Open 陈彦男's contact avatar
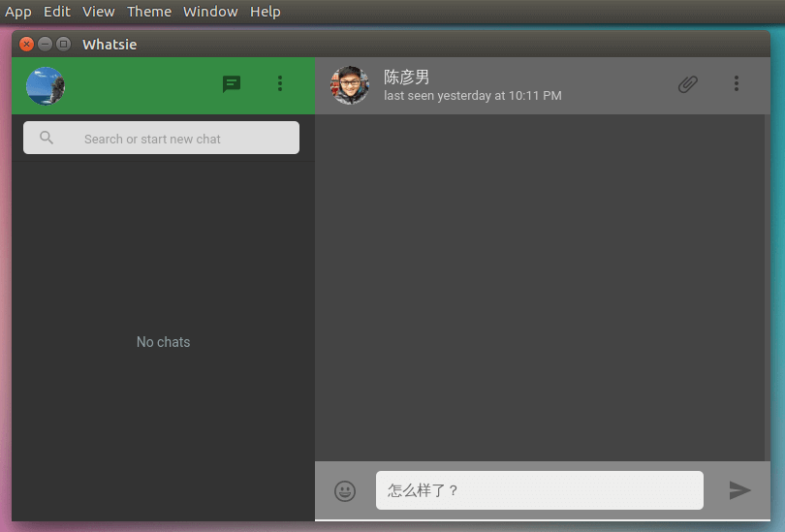Viewport: 785px width, 532px height. (350, 85)
